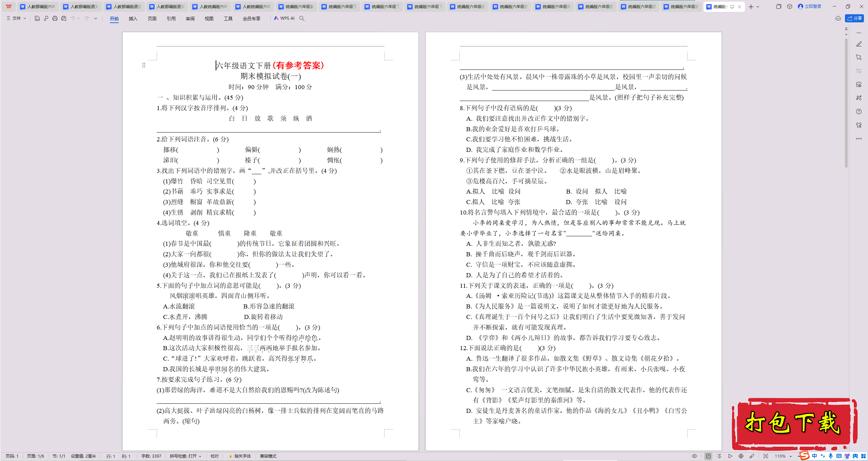The image size is (868, 461).
Task: Open WPS AI assistant
Action: [284, 18]
